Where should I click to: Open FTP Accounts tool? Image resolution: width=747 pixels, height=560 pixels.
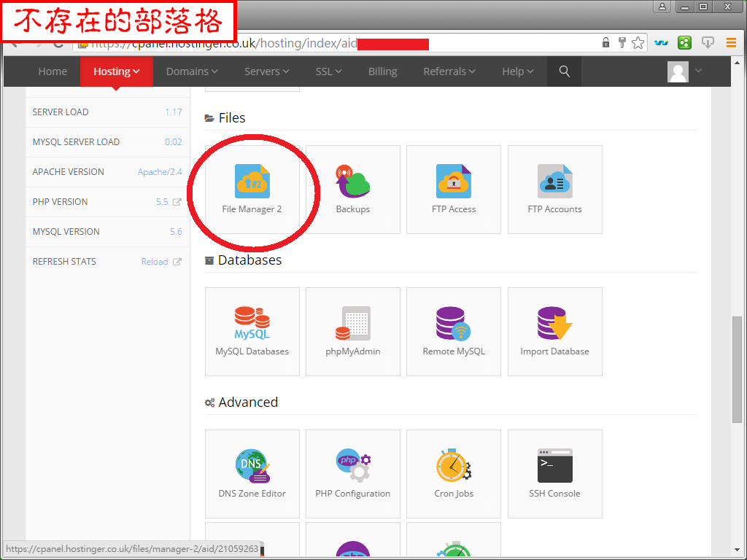tap(554, 189)
